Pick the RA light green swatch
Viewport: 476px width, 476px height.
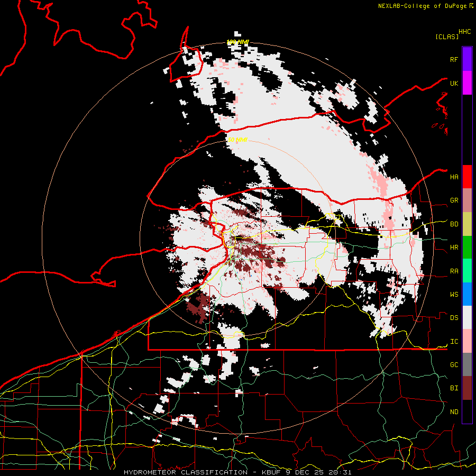[467, 271]
